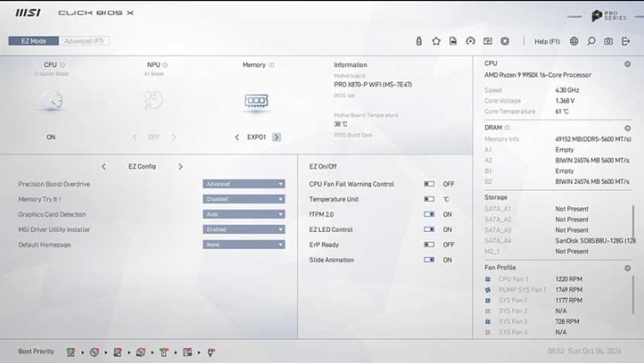Open Help (F1)
This screenshot has width=644, height=363.
pyautogui.click(x=547, y=41)
